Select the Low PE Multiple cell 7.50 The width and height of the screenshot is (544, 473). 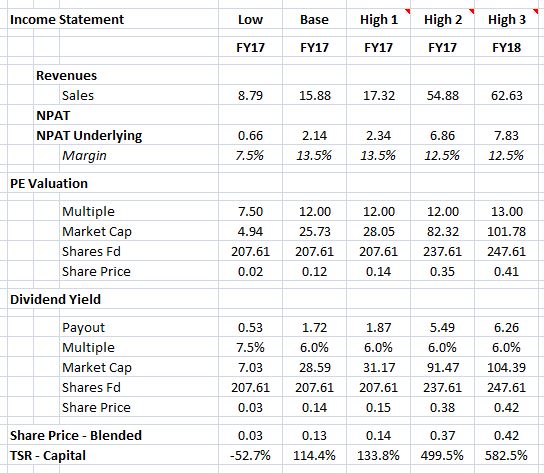click(x=250, y=211)
